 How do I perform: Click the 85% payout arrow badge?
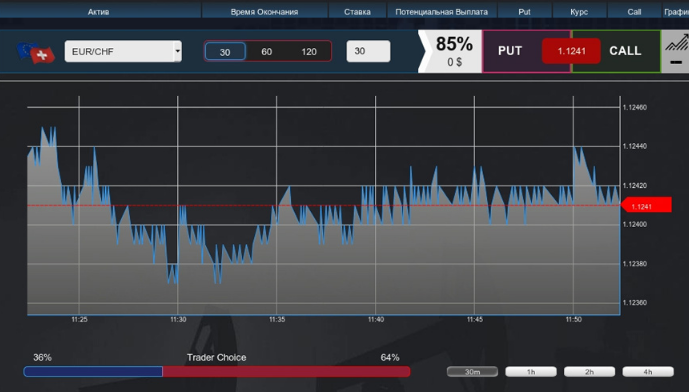click(x=450, y=51)
